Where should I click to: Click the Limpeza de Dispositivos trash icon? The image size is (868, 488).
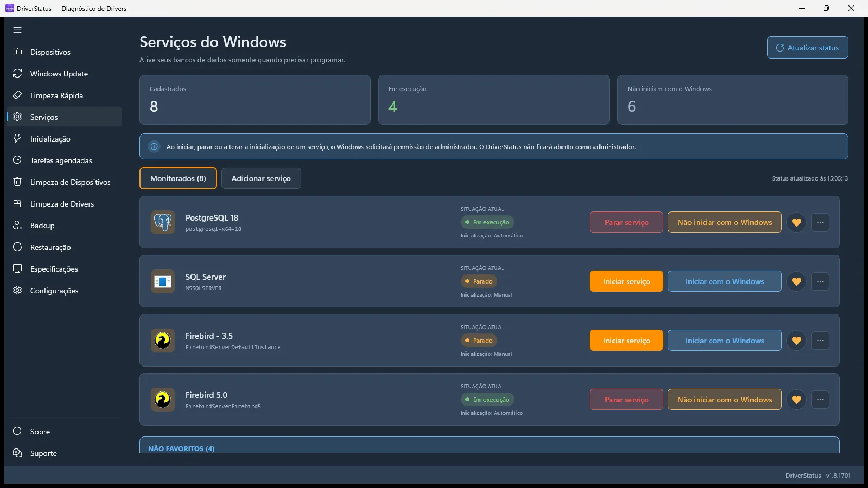17,182
